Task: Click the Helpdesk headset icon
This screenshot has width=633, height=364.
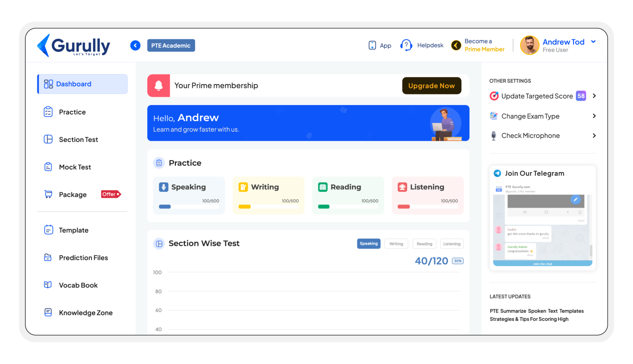Action: [x=406, y=45]
